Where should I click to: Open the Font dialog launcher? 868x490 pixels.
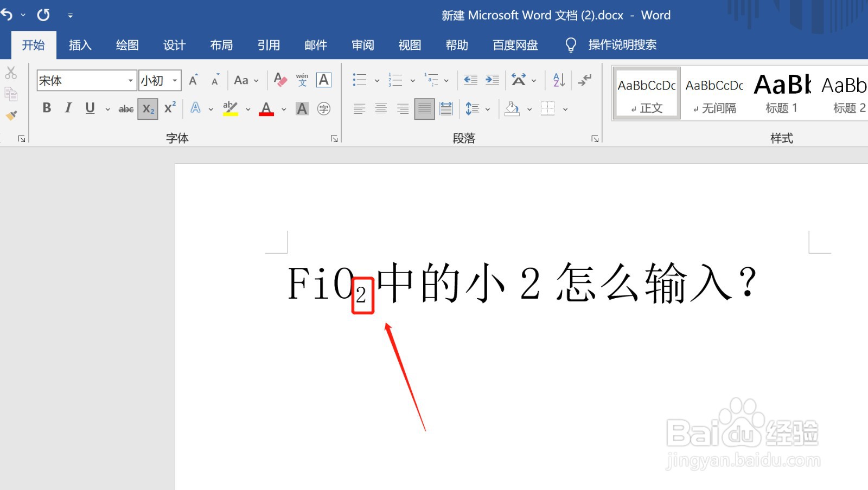click(x=334, y=139)
